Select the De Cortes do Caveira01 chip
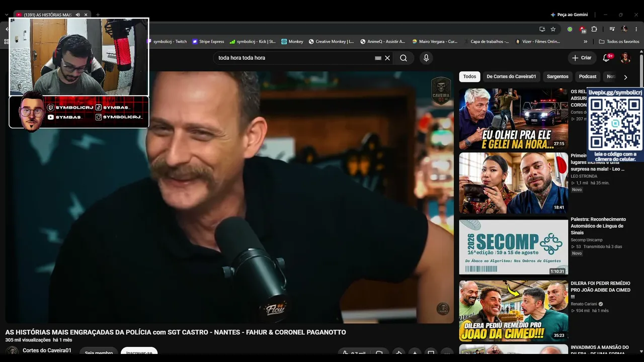 [x=511, y=76]
